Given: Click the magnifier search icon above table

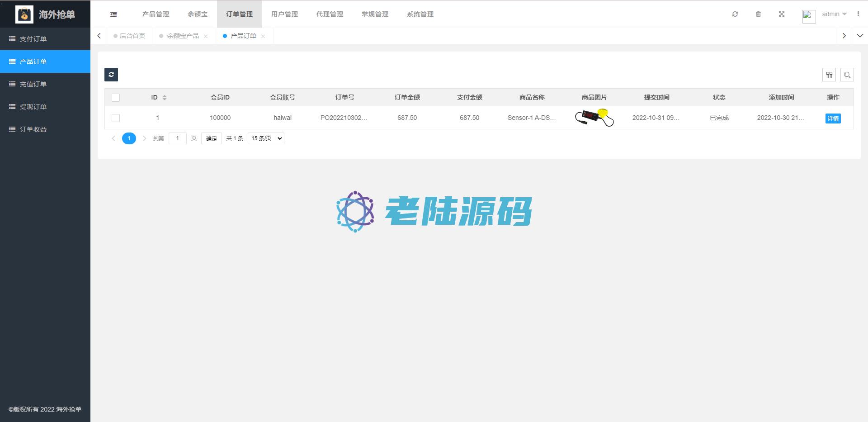Looking at the screenshot, I should pyautogui.click(x=847, y=75).
